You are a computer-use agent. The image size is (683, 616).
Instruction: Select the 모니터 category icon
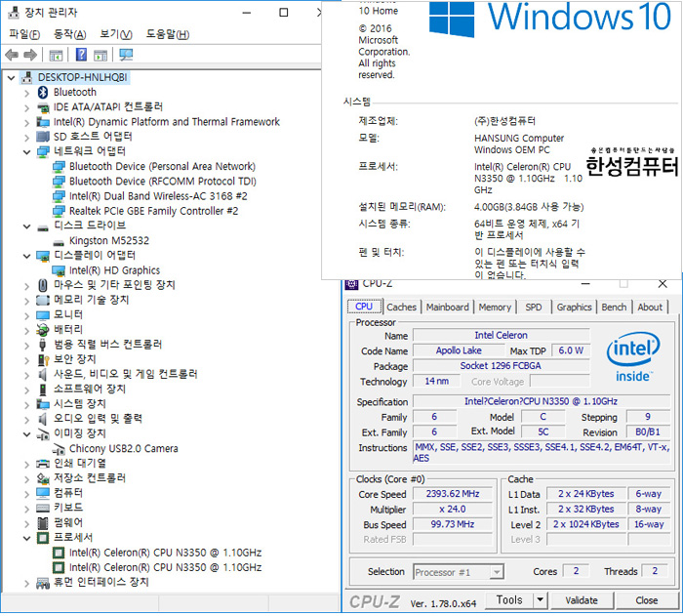(43, 315)
